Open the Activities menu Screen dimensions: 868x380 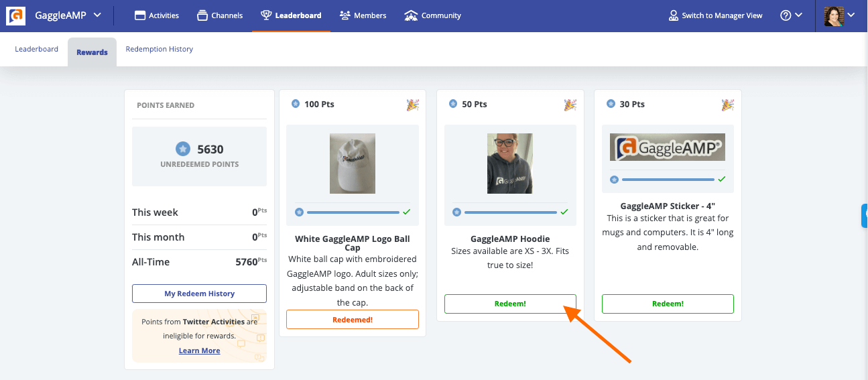(x=157, y=15)
